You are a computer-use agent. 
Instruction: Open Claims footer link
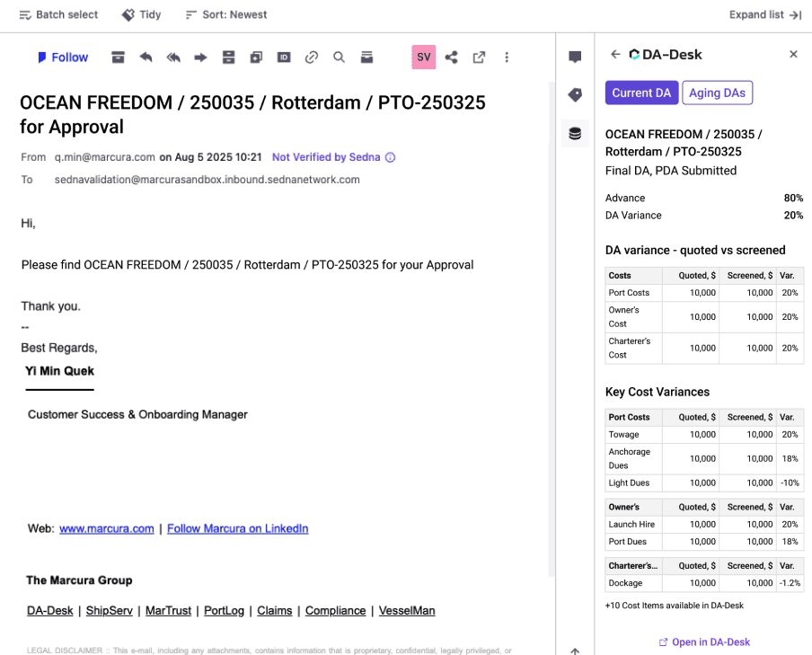click(x=275, y=610)
